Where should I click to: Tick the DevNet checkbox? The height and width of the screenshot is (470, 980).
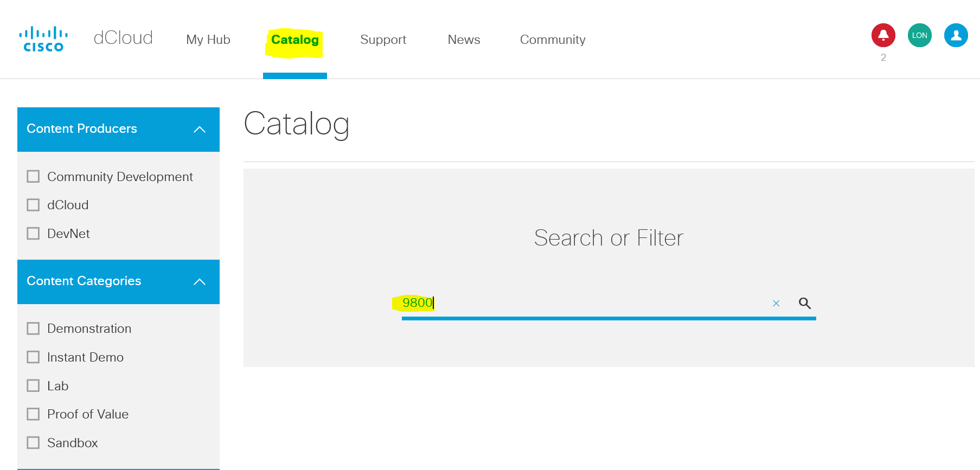[34, 234]
